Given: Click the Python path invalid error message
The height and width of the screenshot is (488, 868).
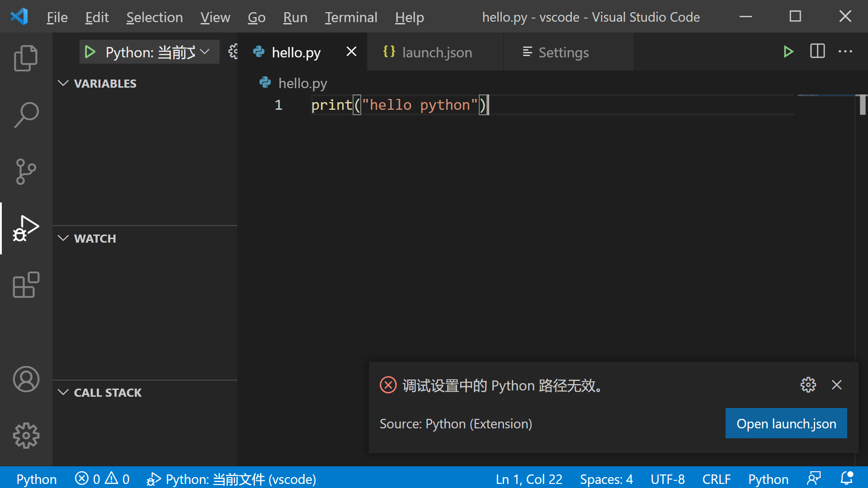Looking at the screenshot, I should [503, 385].
